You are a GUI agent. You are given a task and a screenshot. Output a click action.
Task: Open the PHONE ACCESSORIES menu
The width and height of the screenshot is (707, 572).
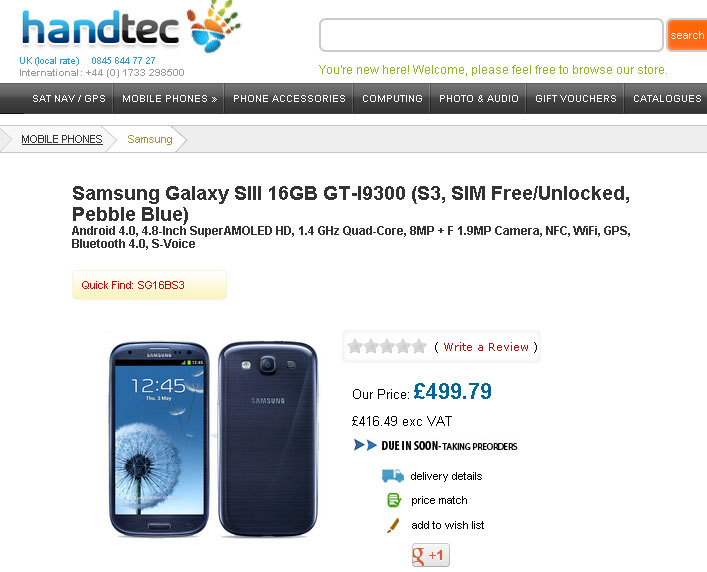(x=289, y=99)
